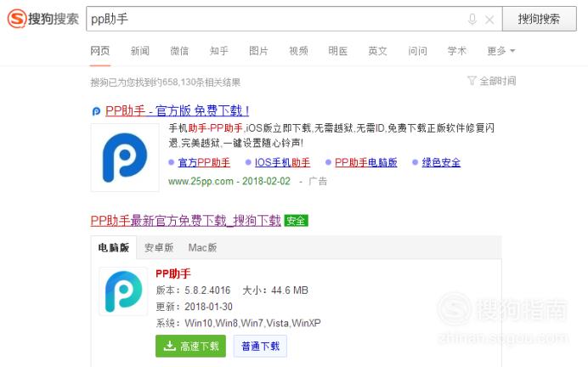The image size is (588, 367).
Task: Select the 电脑版 download tab
Action: 114,247
